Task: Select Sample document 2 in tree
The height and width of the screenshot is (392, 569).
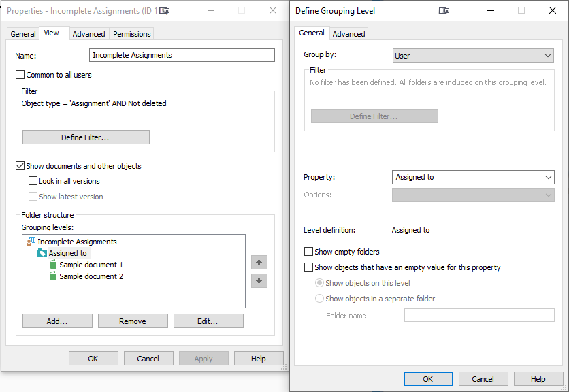Action: point(91,276)
